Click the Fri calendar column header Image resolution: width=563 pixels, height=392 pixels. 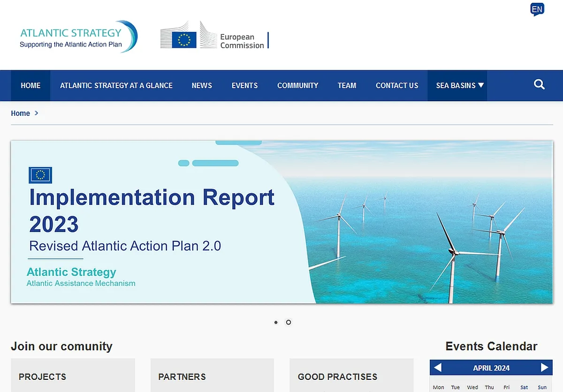tap(507, 387)
